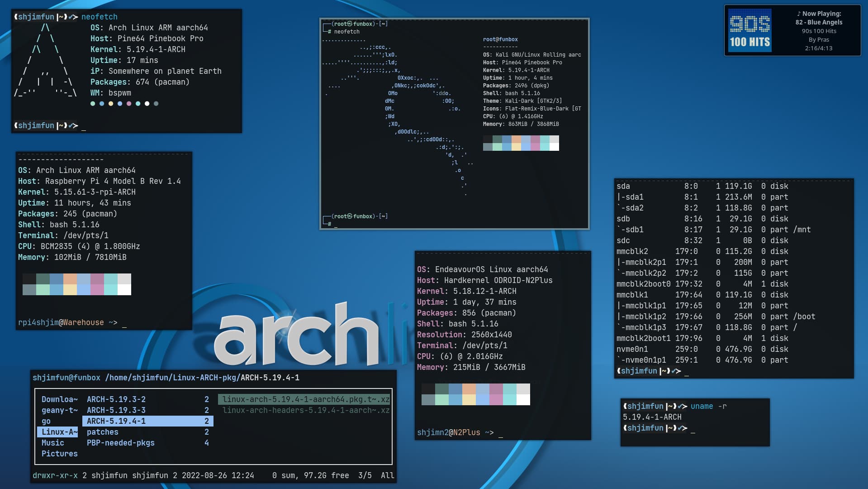868x489 pixels.
Task: Click the yellow dot in Pinebook neofetch palette
Action: (111, 104)
